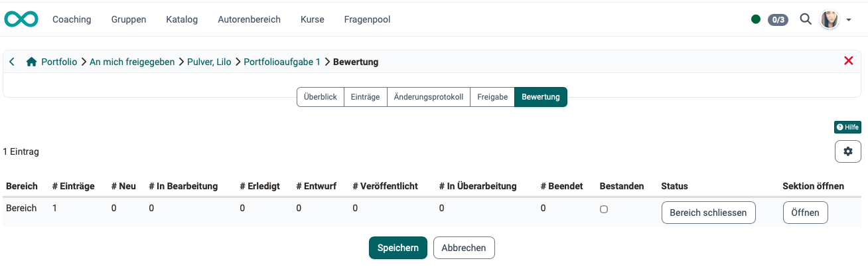
Task: Click the 'Sektion öffnen' column header
Action: point(813,186)
